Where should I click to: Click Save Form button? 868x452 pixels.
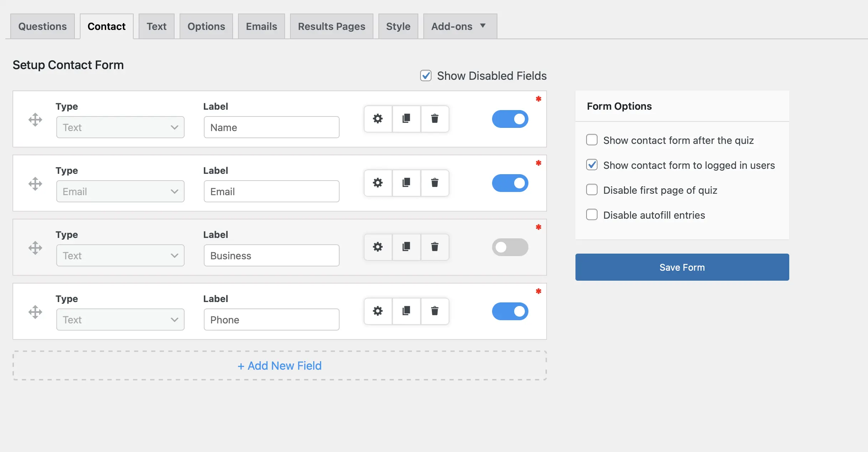[682, 267]
